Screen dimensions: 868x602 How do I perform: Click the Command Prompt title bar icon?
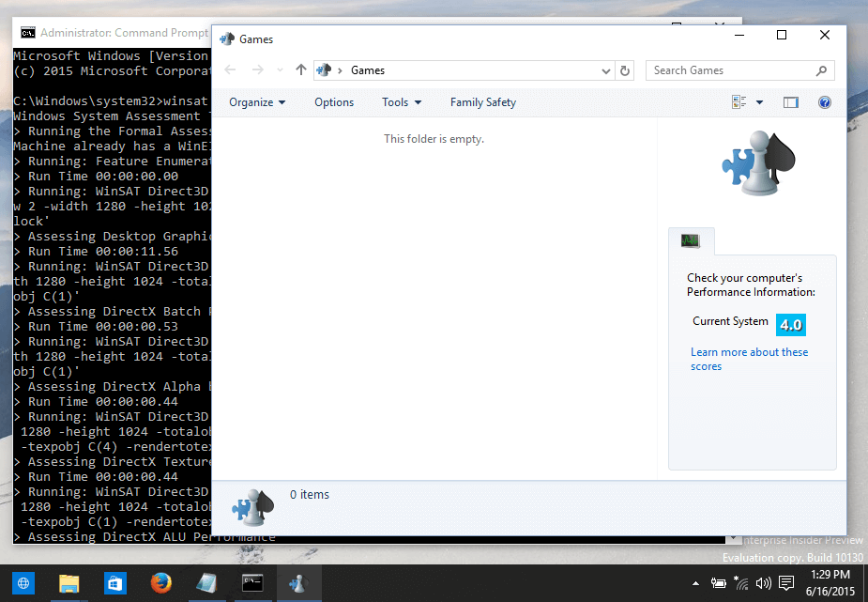[x=27, y=33]
